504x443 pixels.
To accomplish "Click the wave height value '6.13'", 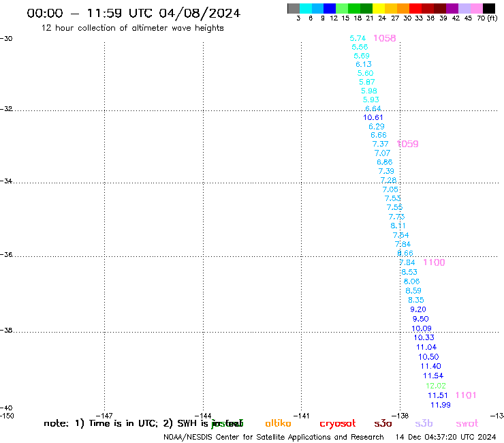I will 364,64.
